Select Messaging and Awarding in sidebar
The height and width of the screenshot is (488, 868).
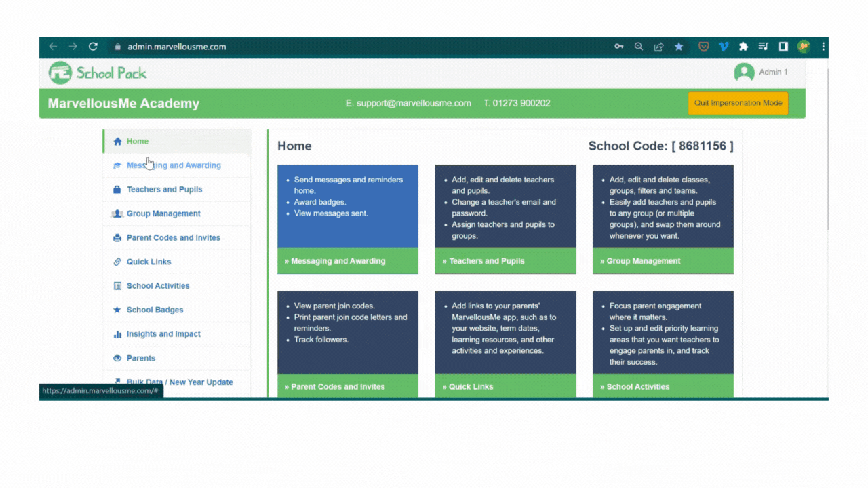tap(174, 165)
